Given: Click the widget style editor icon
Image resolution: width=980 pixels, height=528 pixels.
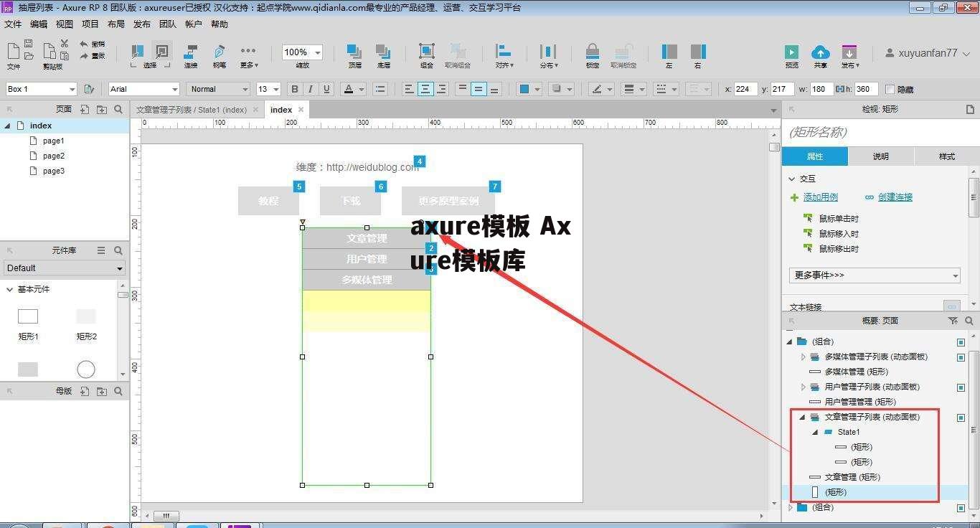Looking at the screenshot, I should click(x=89, y=89).
